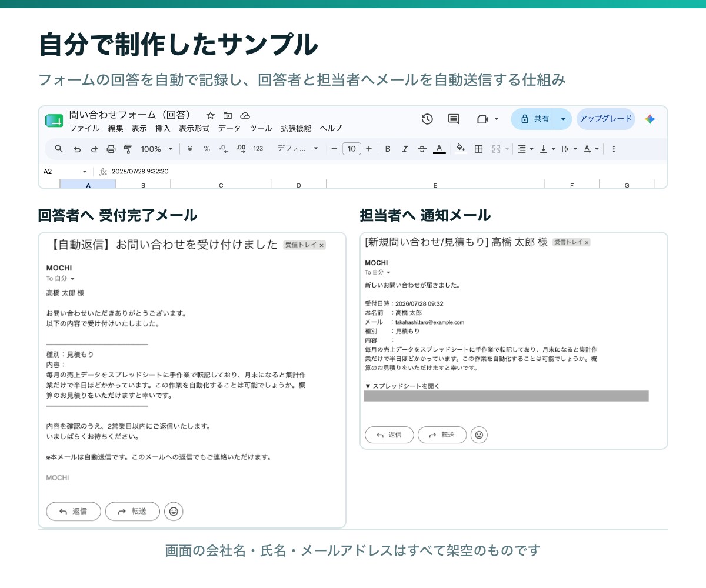This screenshot has height=588, width=706.
Task: Click 返信 in the 通知メール email
Action: pyautogui.click(x=389, y=435)
